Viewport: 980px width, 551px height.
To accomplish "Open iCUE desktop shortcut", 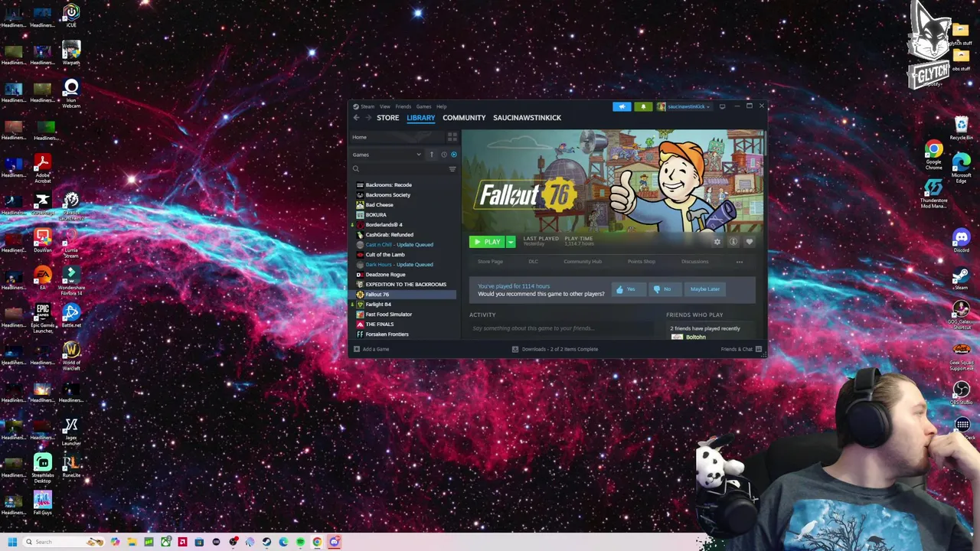I will point(71,15).
